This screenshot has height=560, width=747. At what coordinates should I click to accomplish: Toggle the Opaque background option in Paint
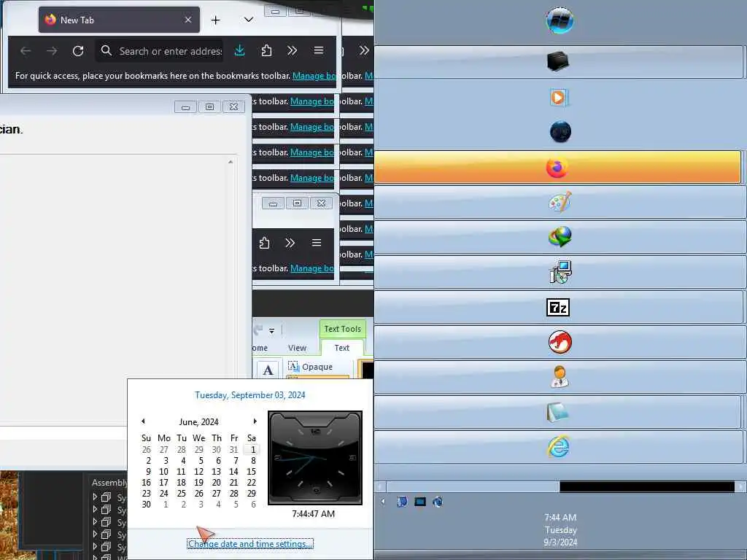[x=311, y=367]
